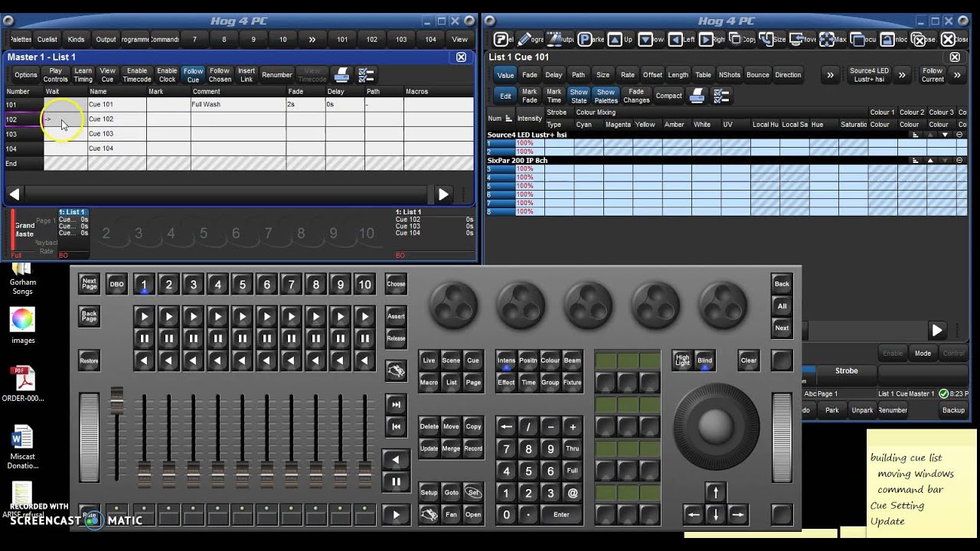Click the main play key at console bottom
The height and width of the screenshot is (551, 980).
396,515
